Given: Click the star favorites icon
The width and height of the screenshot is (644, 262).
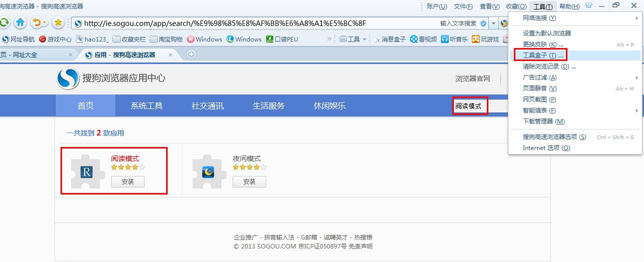Looking at the screenshot, I should point(58,22).
